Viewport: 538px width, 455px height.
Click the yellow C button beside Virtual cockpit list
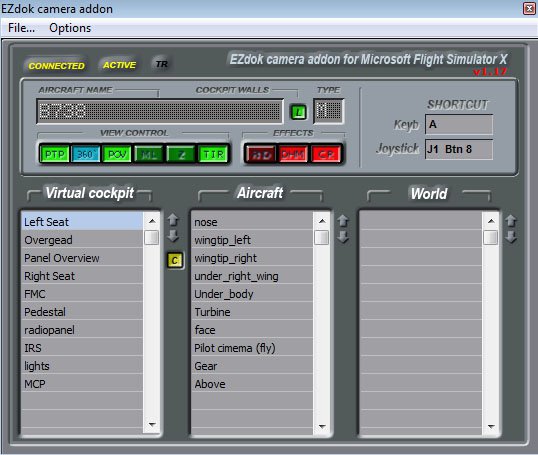click(175, 260)
